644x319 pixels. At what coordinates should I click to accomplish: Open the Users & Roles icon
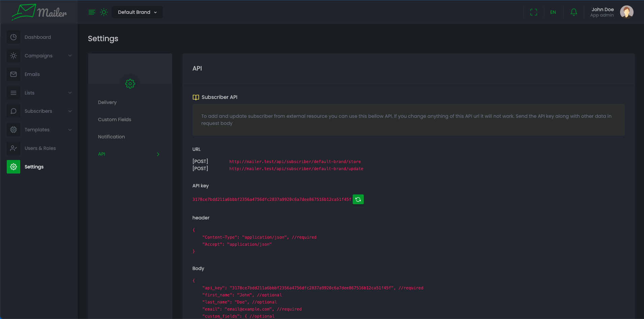(13, 148)
